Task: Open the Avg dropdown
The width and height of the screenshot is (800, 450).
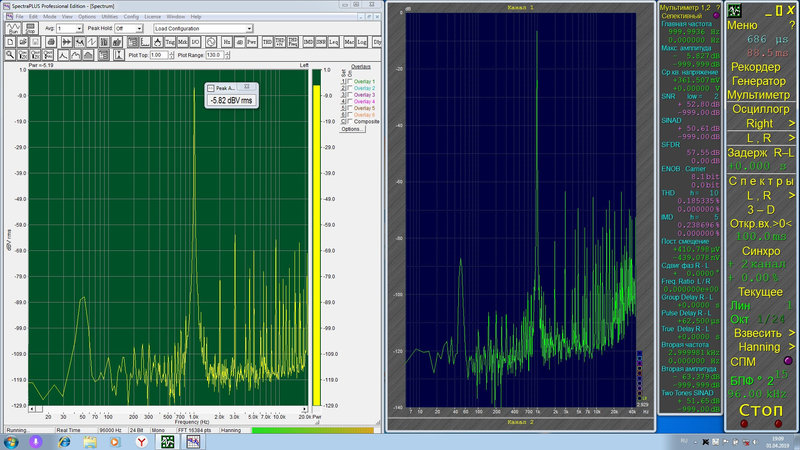Action: 79,29
